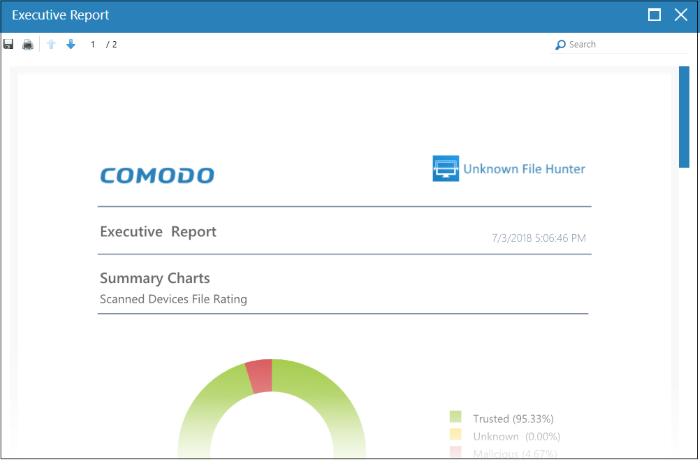The image size is (700, 460).
Task: Save the report using the floppy disk icon
Action: [x=8, y=44]
